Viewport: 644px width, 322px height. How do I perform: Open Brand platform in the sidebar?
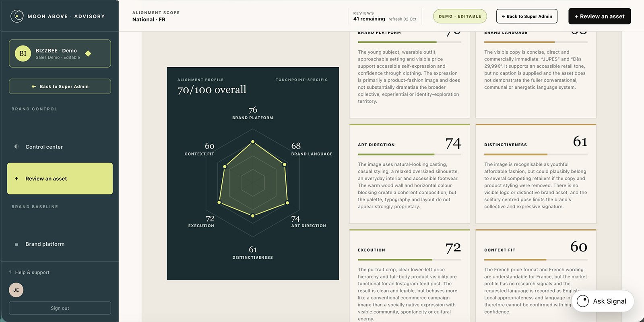[60, 244]
